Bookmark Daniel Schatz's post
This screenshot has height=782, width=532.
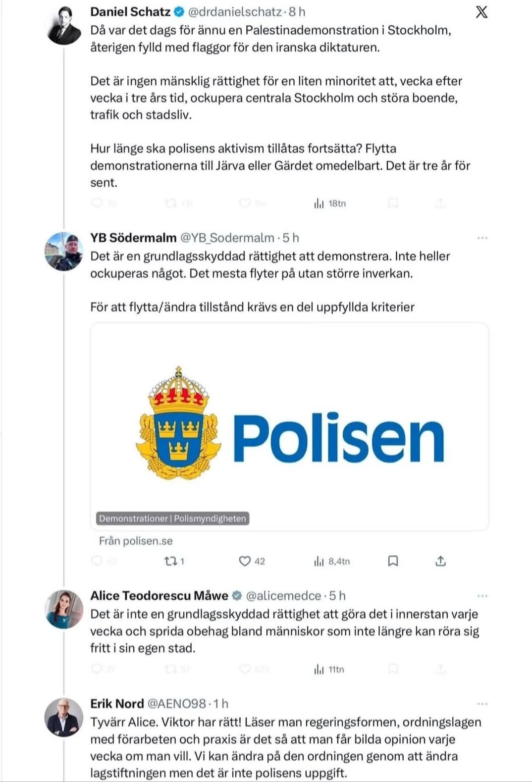(x=393, y=203)
